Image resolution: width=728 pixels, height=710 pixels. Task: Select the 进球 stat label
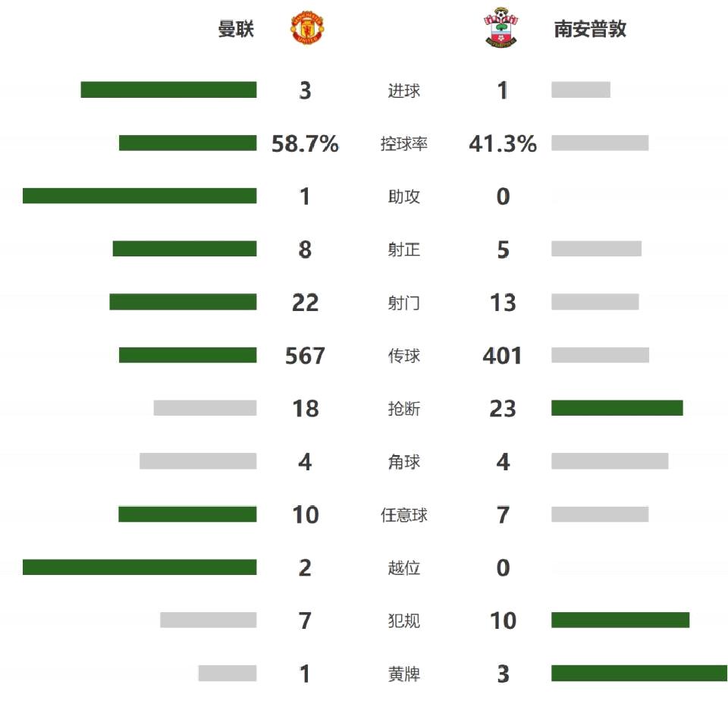pos(404,90)
